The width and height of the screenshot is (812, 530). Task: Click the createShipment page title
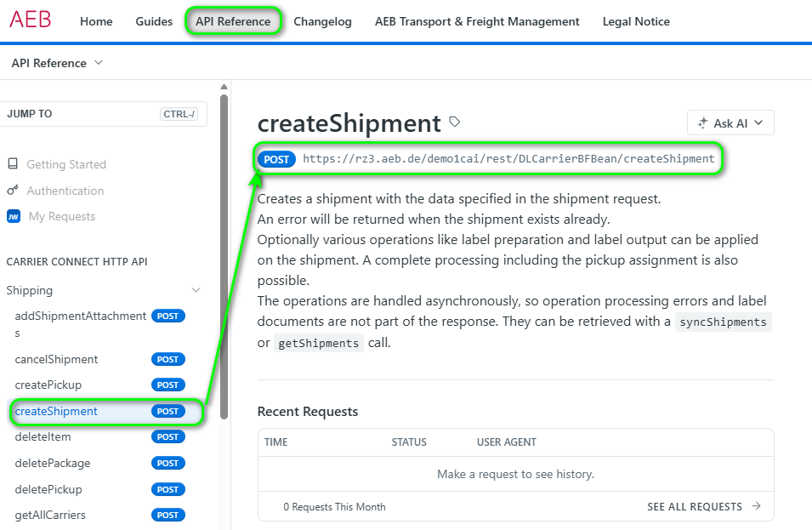[x=349, y=123]
